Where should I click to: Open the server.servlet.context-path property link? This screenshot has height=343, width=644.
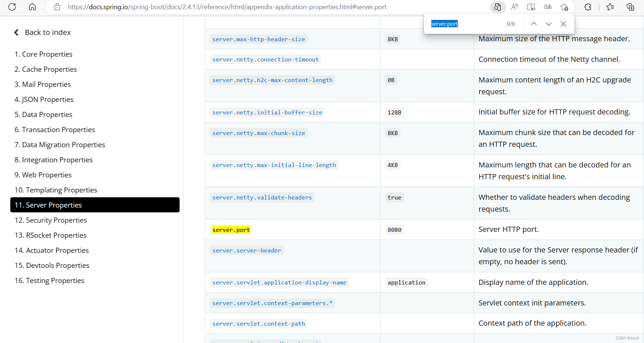click(x=258, y=323)
